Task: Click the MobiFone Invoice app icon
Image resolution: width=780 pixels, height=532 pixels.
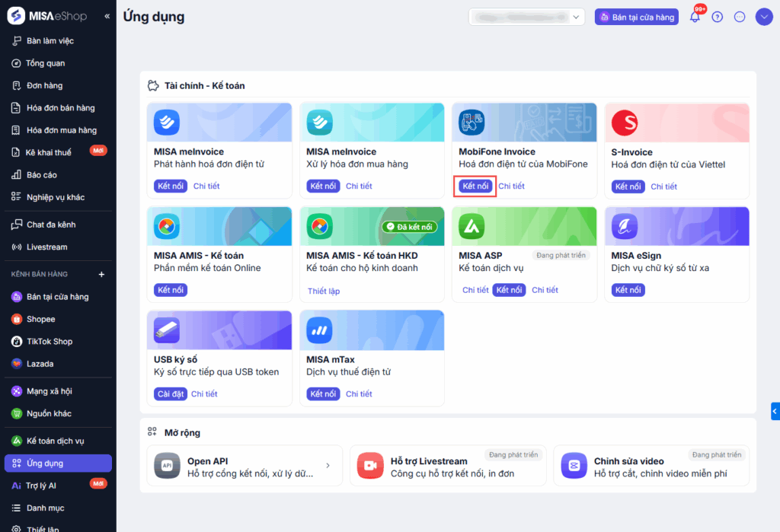Action: tap(472, 123)
